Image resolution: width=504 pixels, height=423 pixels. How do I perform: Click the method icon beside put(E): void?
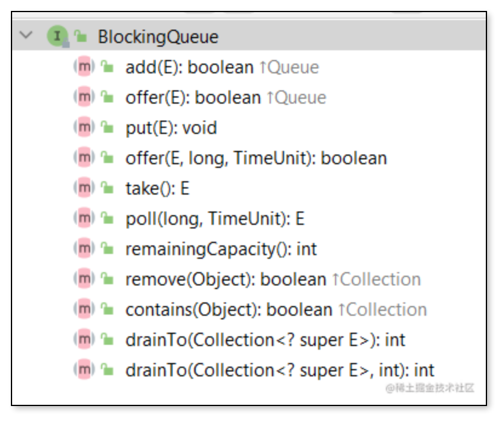[84, 127]
